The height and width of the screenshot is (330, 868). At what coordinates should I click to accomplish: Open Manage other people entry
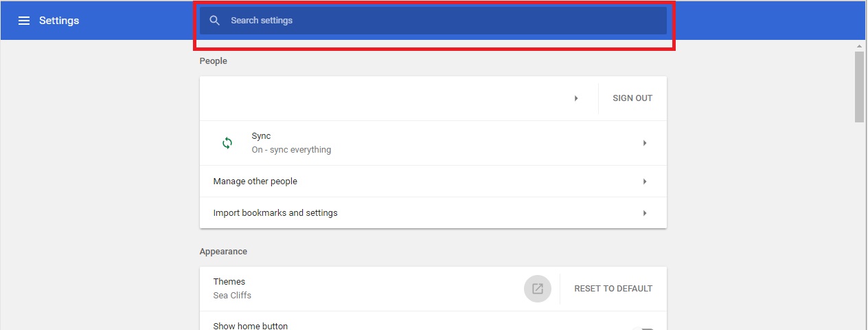(433, 181)
